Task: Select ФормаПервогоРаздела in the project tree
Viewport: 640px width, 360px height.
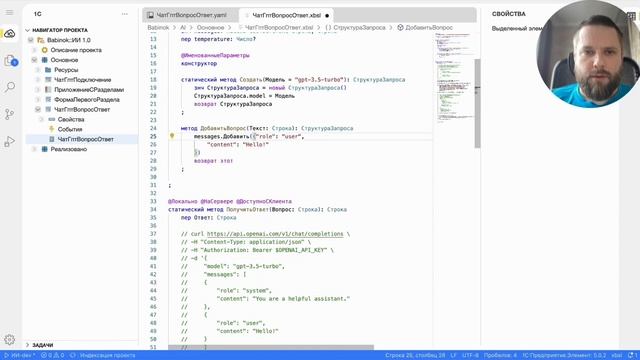Action: [x=87, y=100]
